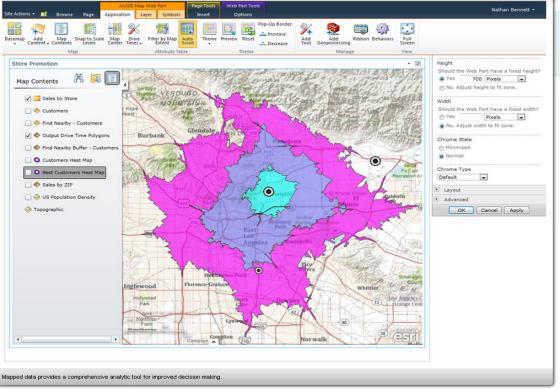Open the Site Actions menu
The image size is (560, 389).
pos(20,14)
